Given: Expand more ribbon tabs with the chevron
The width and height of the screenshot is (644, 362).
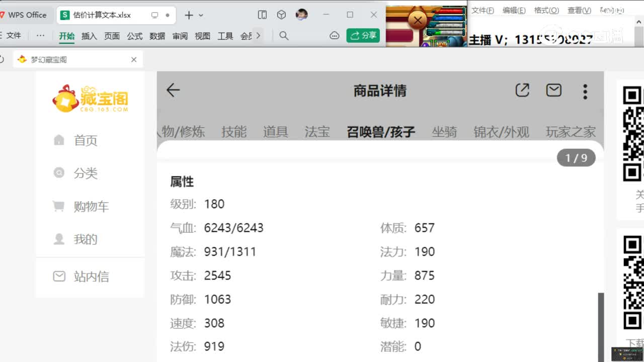Looking at the screenshot, I should click(258, 36).
